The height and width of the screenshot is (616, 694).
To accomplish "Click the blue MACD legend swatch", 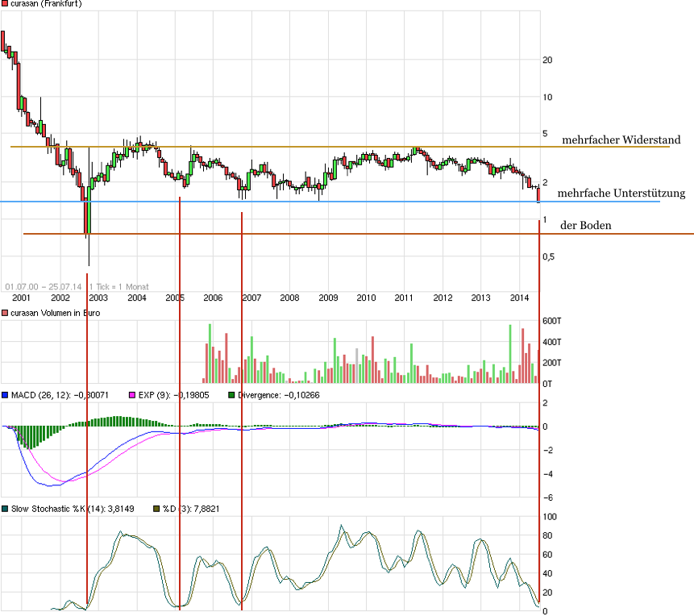I will coord(5,395).
